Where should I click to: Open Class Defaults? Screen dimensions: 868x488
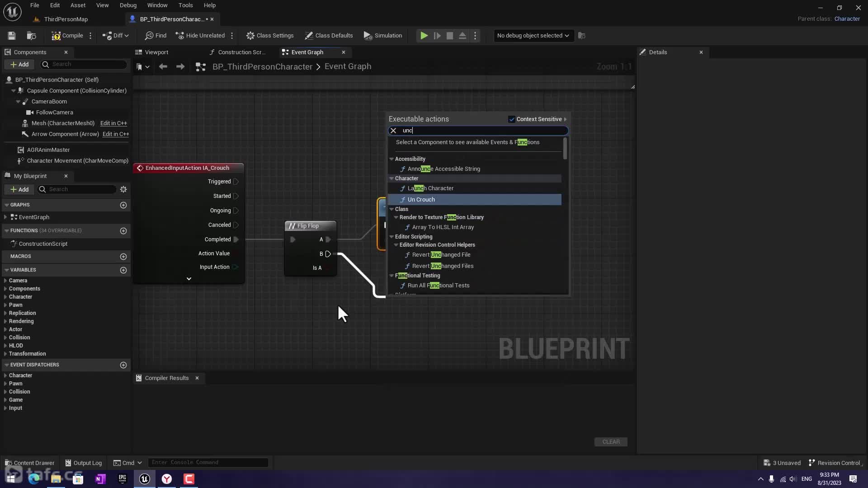click(x=329, y=36)
